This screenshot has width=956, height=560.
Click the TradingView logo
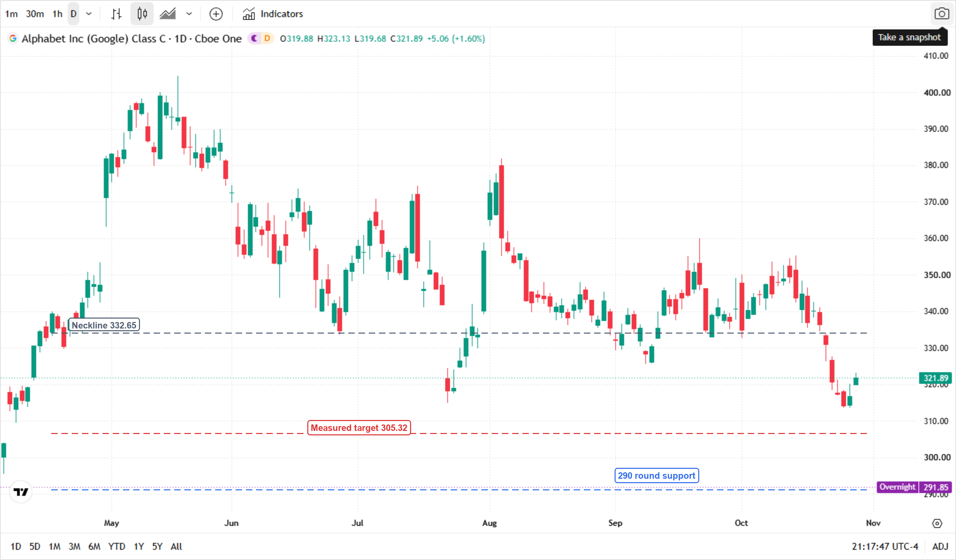click(x=21, y=492)
